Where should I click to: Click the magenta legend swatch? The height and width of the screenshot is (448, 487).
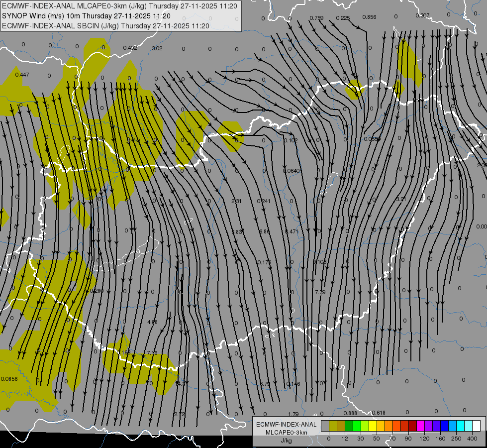[x=421, y=426]
